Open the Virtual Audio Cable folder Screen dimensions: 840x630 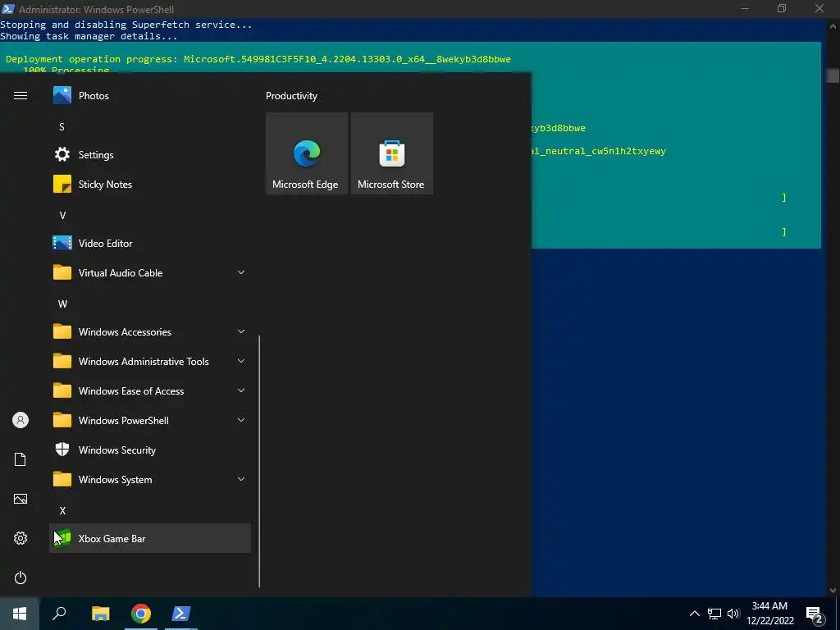pyautogui.click(x=150, y=272)
